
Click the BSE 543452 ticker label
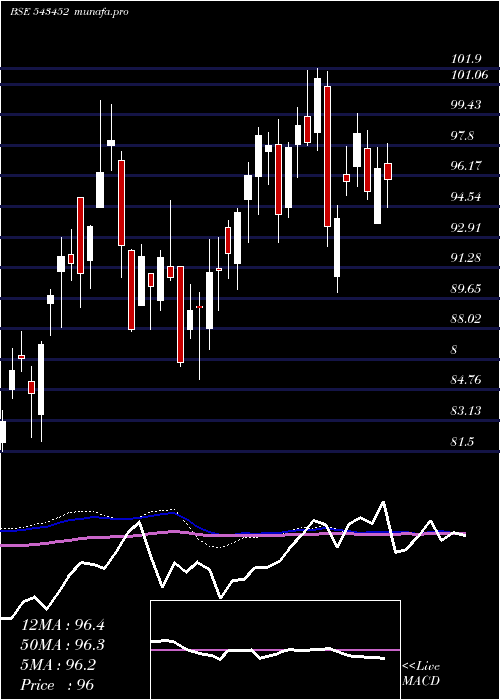pyautogui.click(x=39, y=12)
